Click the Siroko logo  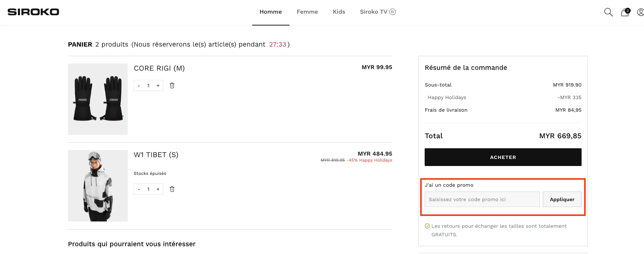(33, 12)
